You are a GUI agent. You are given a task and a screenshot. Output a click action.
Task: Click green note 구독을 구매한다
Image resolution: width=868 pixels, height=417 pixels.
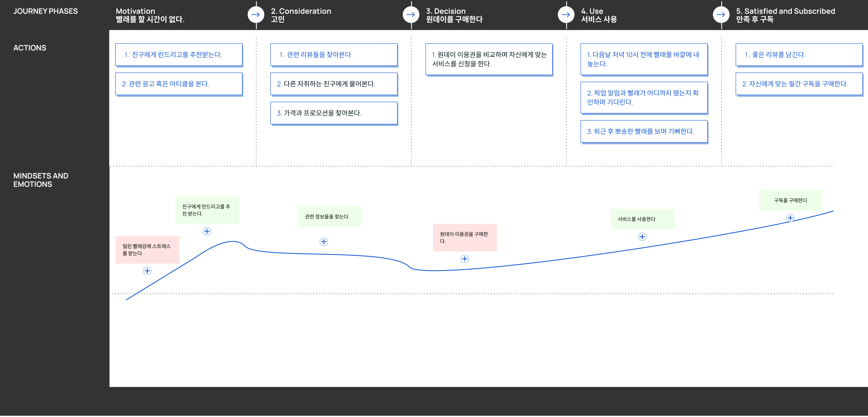(790, 200)
